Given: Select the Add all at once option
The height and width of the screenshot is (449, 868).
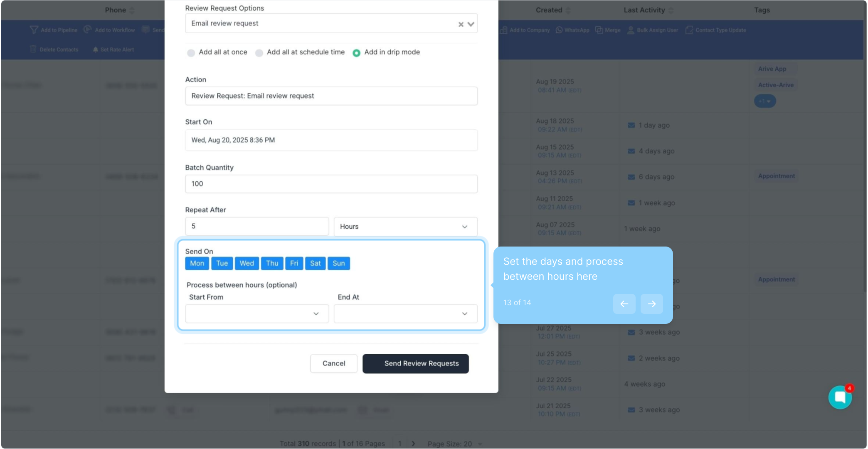Looking at the screenshot, I should (191, 53).
